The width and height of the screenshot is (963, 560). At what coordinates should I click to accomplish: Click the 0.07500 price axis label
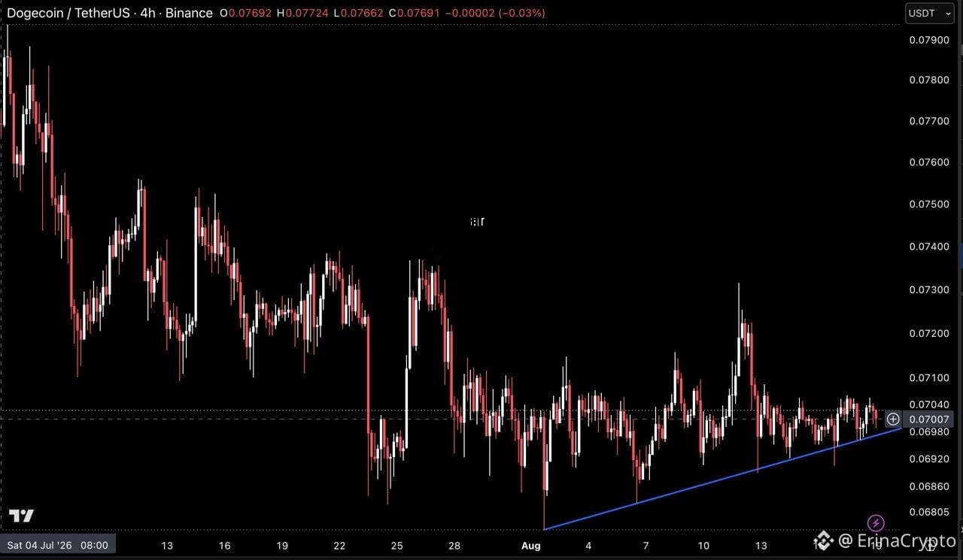point(930,204)
